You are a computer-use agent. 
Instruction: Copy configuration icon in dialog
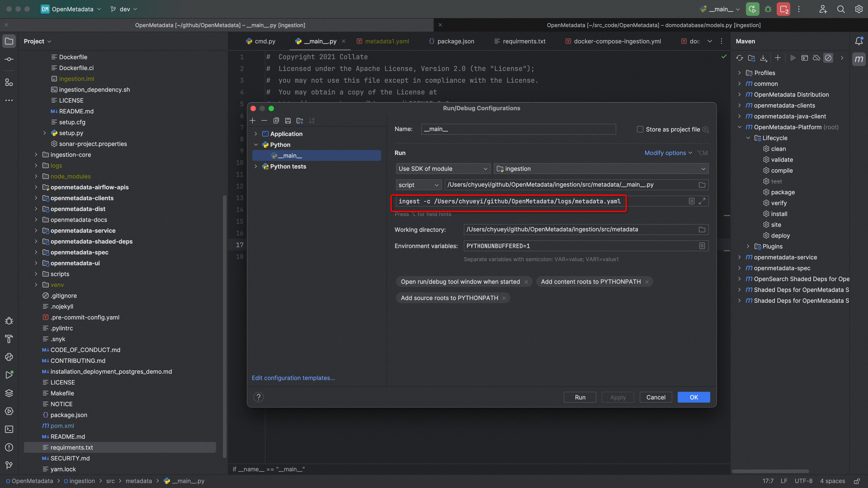pos(276,121)
